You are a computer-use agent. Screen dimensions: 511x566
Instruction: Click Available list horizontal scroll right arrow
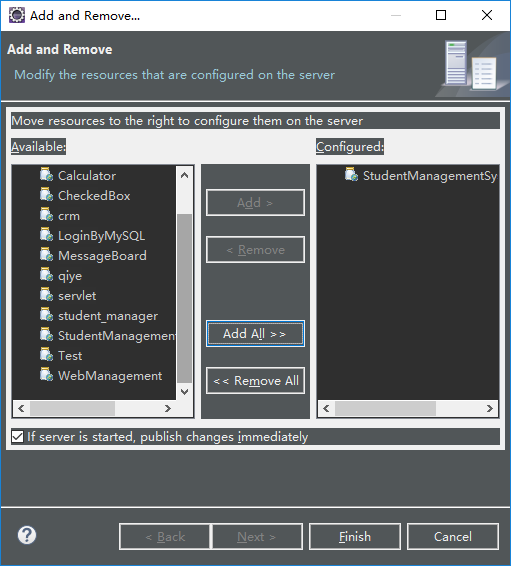(x=167, y=409)
